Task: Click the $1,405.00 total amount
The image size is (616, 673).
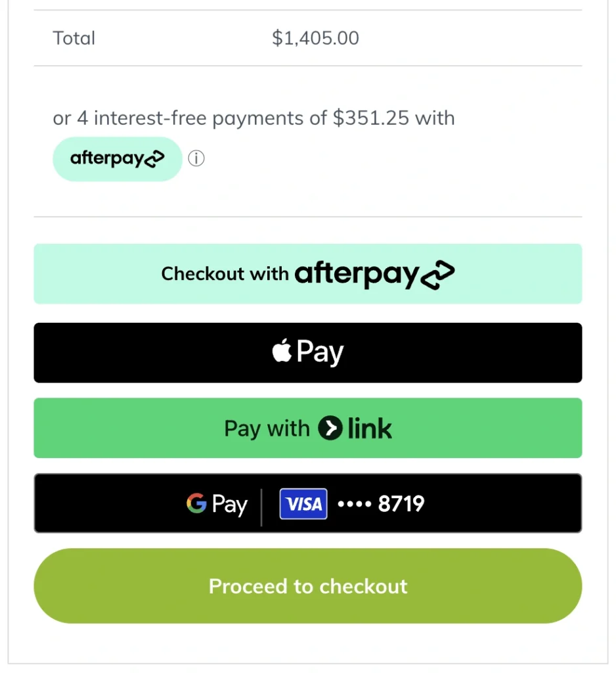Action: point(315,38)
